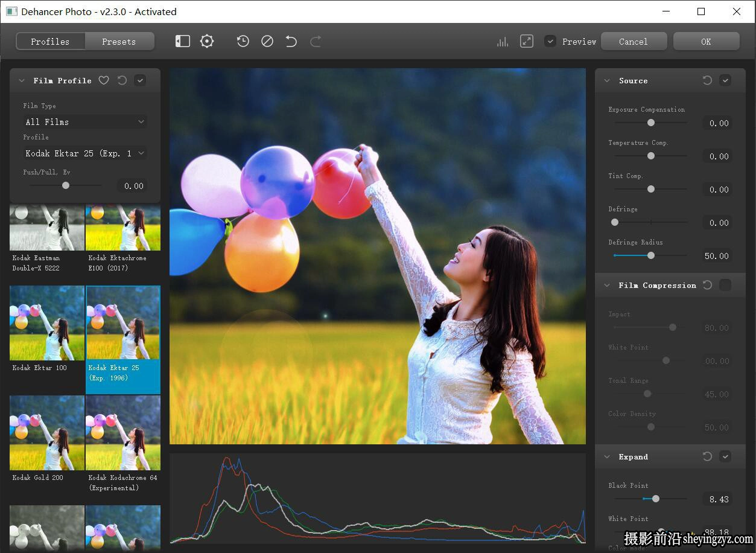The height and width of the screenshot is (553, 756).
Task: Toggle the left panel layout icon
Action: tap(183, 41)
